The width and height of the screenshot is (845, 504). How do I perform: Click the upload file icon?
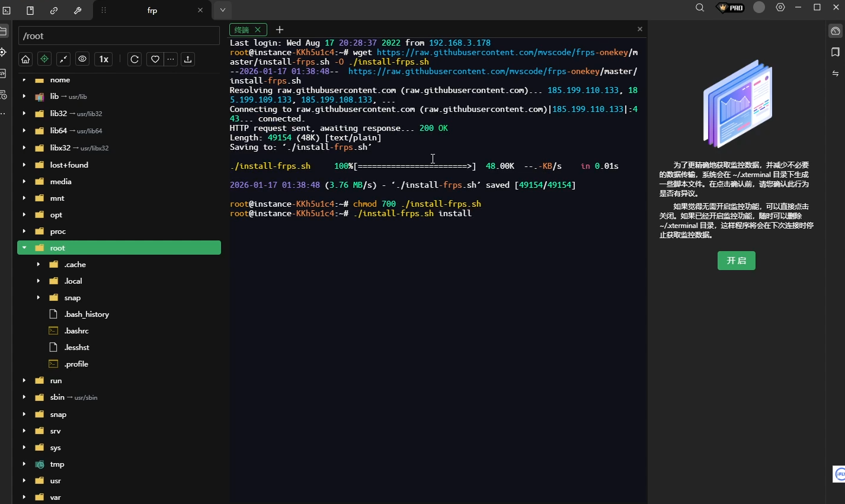pos(188,59)
